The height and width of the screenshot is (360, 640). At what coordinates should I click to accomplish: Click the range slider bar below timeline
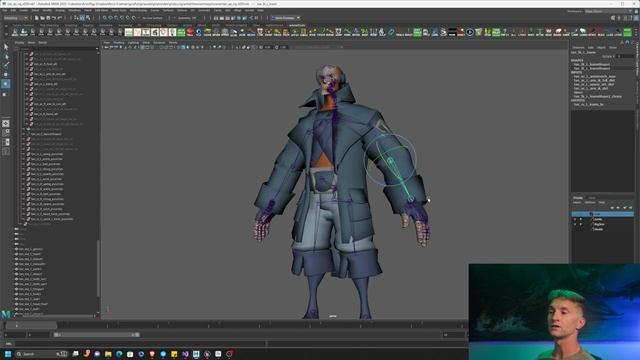[x=97, y=335]
